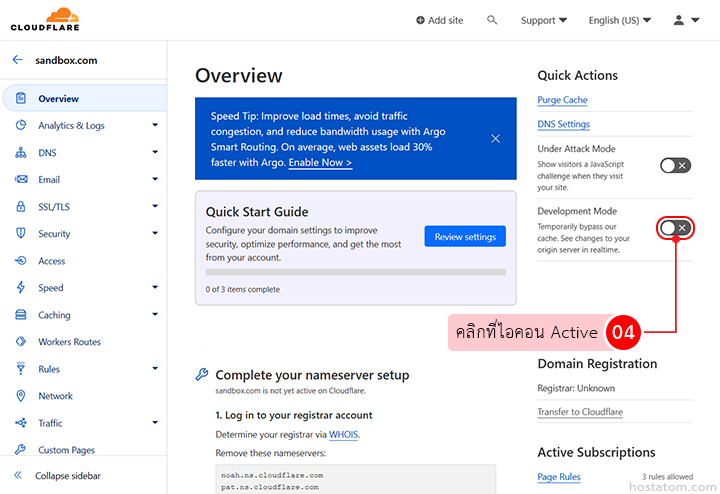Select Overview in the sidebar
Viewport: 720px width, 494px height.
pyautogui.click(x=58, y=99)
